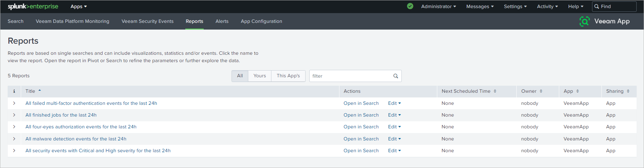This screenshot has width=644, height=168.
Task: Click the info column header icon
Action: click(14, 91)
